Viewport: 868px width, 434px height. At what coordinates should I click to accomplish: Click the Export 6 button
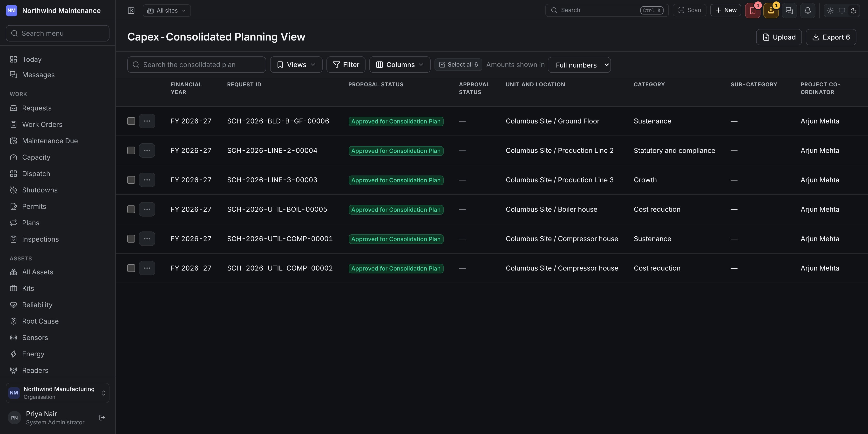tap(831, 37)
